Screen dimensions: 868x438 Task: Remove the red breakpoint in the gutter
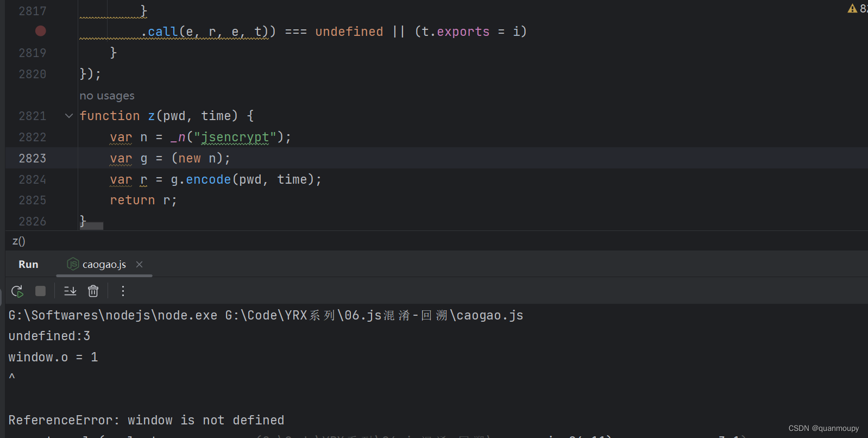point(41,31)
